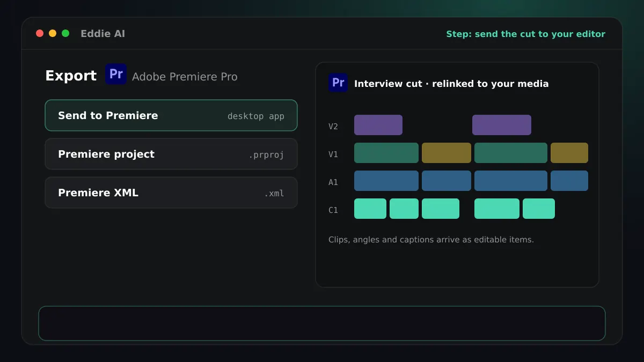
Task: Click the "Eddie AI" window title
Action: [x=103, y=34]
